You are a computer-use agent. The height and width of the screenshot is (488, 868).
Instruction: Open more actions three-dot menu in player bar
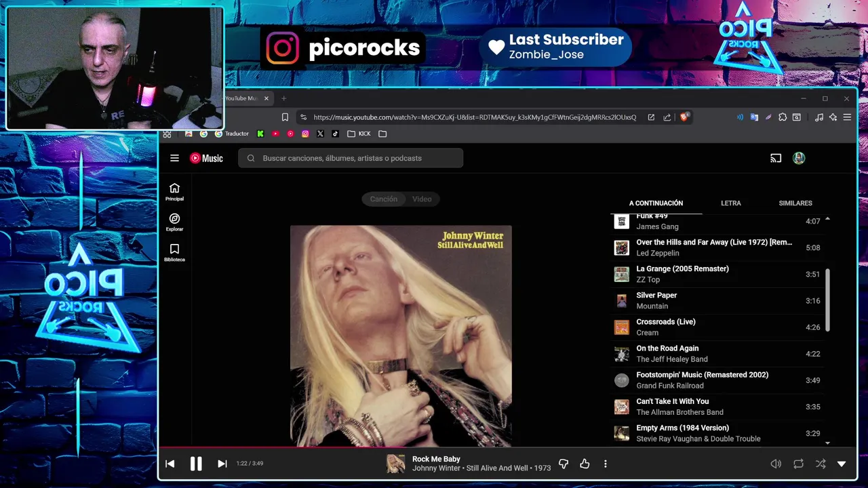pyautogui.click(x=606, y=464)
